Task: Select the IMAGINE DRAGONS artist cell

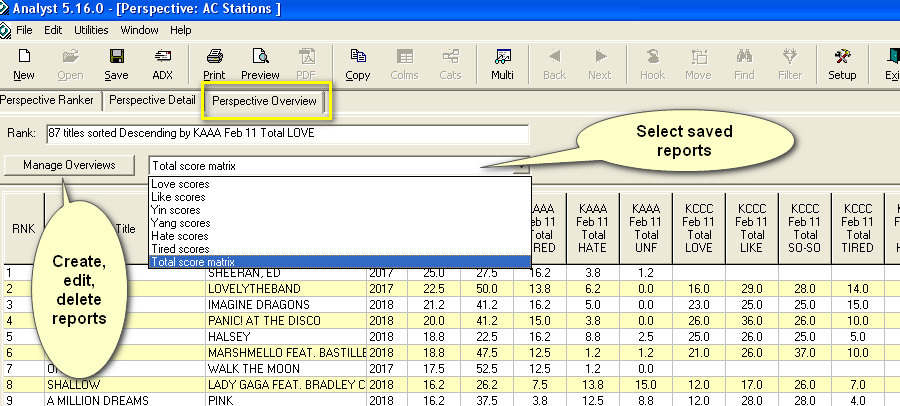Action: click(x=286, y=304)
